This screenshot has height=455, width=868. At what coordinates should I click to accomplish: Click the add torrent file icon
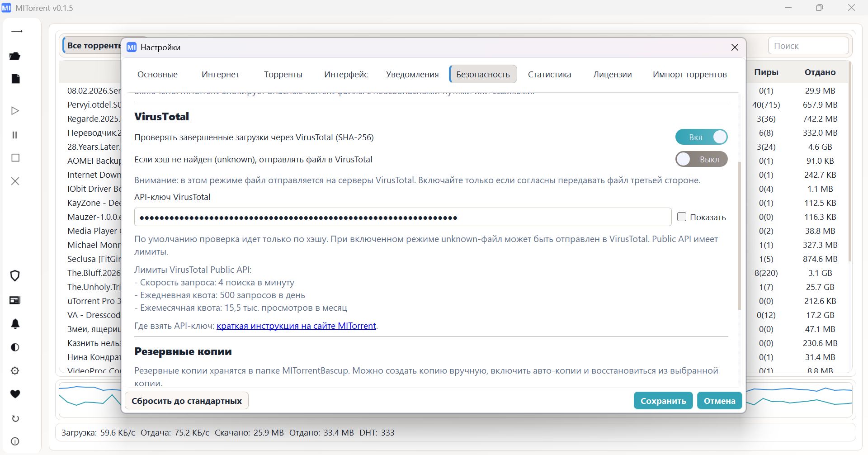tap(15, 79)
